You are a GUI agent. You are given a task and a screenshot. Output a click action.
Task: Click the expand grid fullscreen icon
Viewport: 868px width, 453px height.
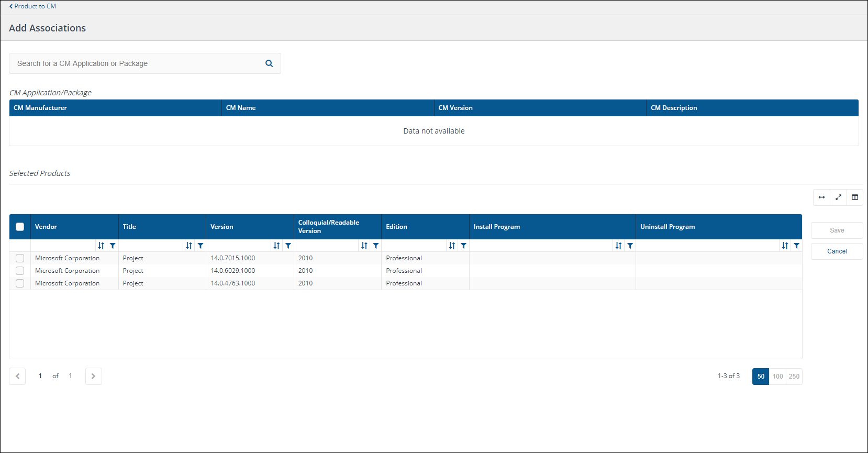(x=838, y=197)
